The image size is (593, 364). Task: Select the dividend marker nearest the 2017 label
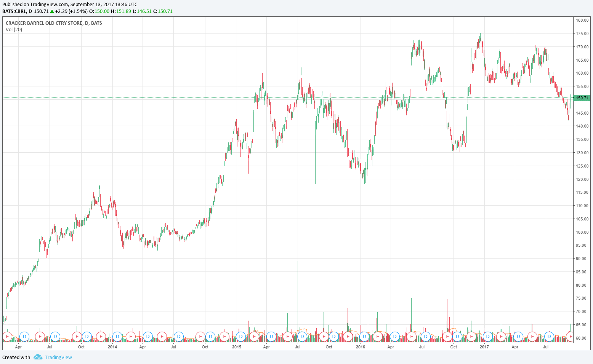(487, 337)
